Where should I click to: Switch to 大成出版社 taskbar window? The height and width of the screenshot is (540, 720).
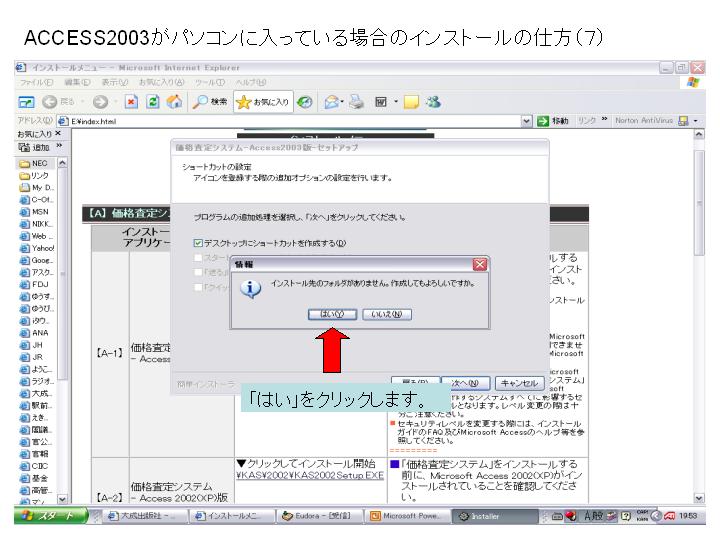pyautogui.click(x=143, y=516)
